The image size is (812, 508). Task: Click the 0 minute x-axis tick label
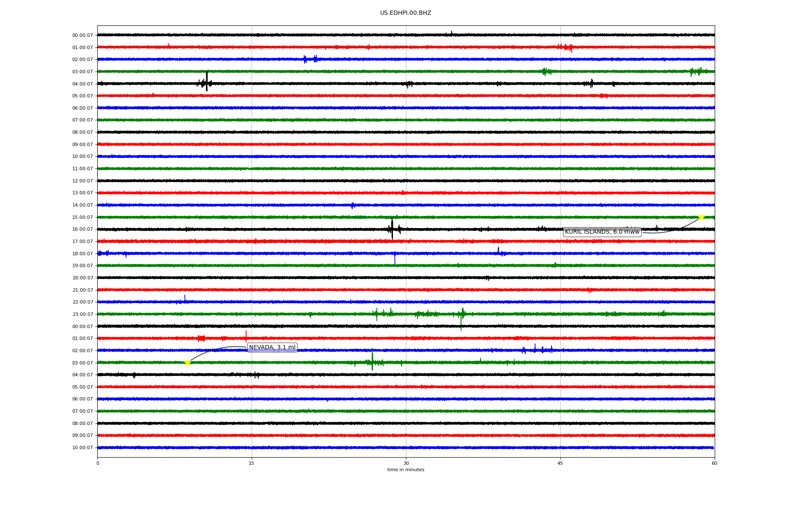pyautogui.click(x=98, y=463)
